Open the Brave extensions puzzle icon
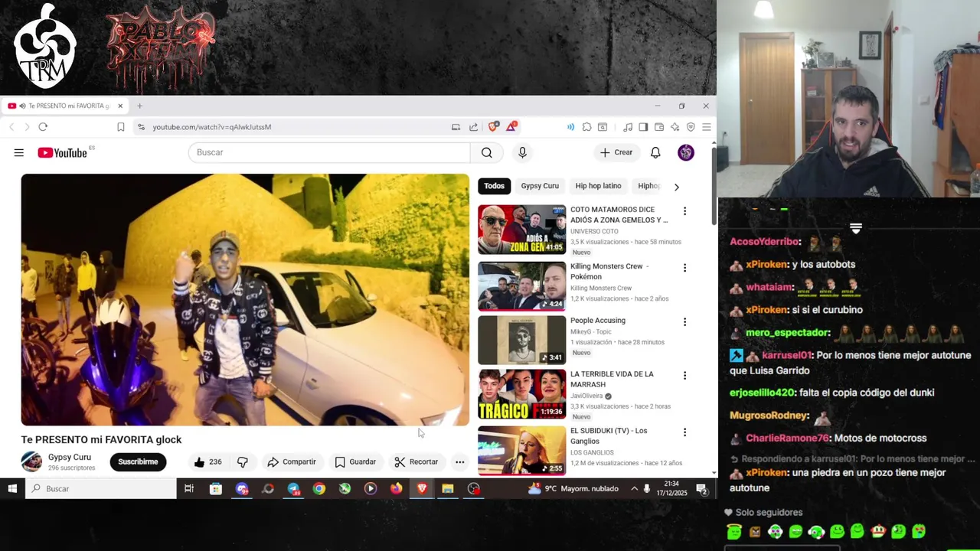The height and width of the screenshot is (551, 980). (586, 127)
